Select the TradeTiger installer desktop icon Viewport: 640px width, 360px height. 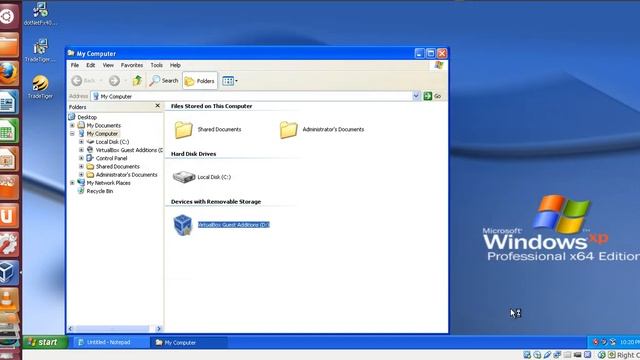point(40,51)
